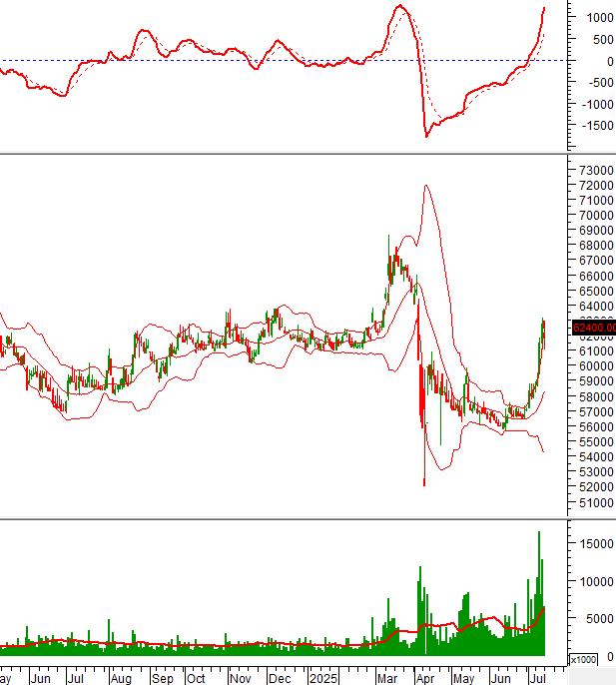616x685 pixels.
Task: Click the Apr label on the time axis
Action: [x=423, y=676]
